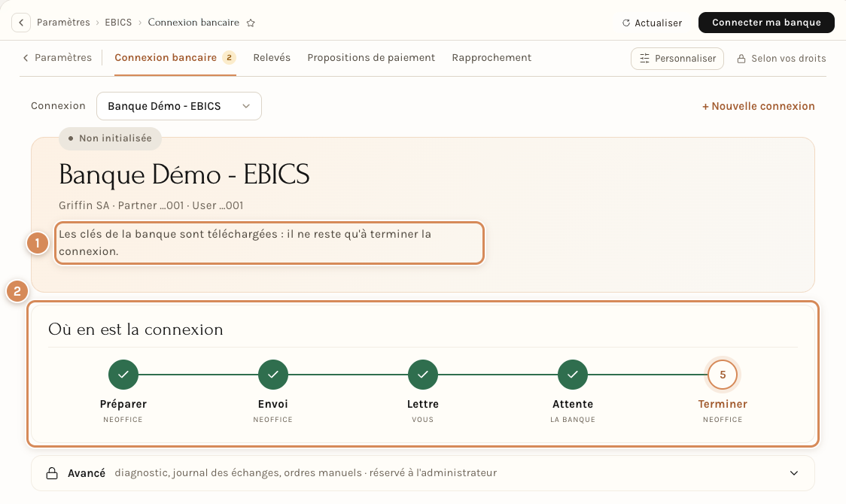
Task: Go back to Paramètres in tab bar
Action: pyautogui.click(x=57, y=58)
